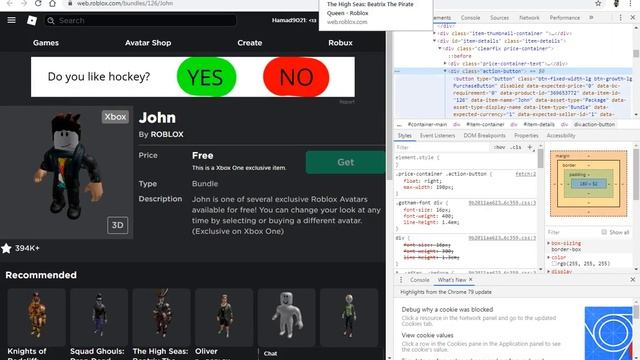Expand the box-sizing computed property

(x=549, y=243)
